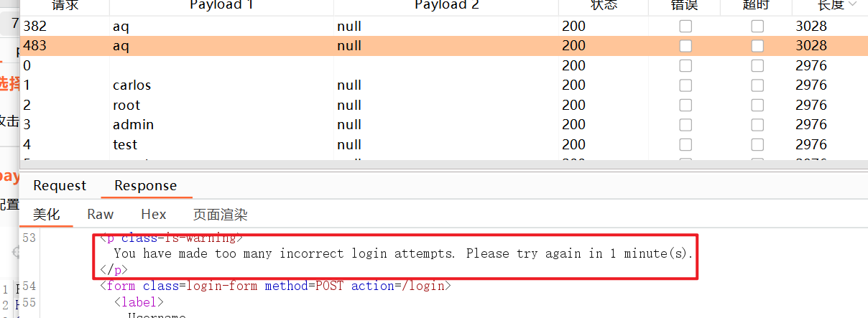Sort by the Payload 2 column header
The image size is (868, 318).
(x=446, y=6)
